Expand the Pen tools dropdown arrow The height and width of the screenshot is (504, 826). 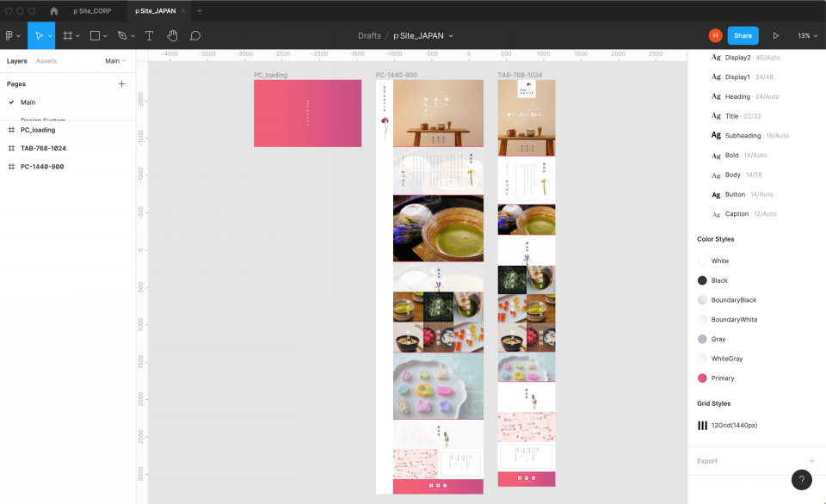click(x=133, y=36)
